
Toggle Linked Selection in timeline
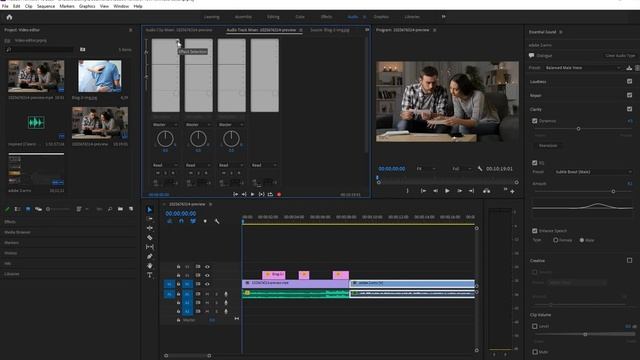pyautogui.click(x=193, y=221)
